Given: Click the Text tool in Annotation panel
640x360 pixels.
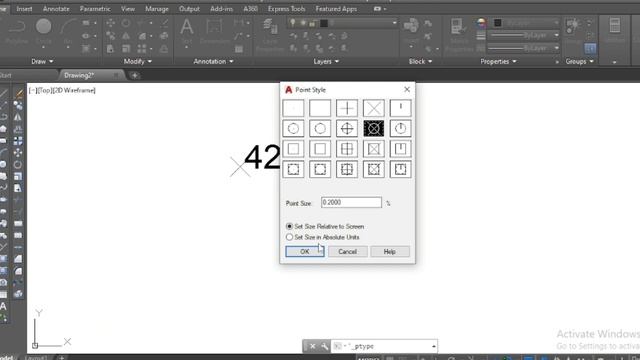Looking at the screenshot, I should coord(187,31).
